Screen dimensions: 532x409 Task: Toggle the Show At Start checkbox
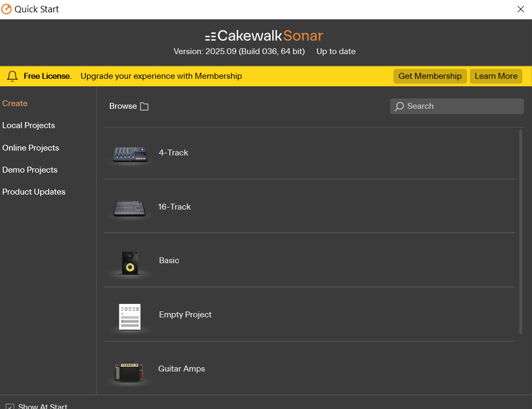coord(10,406)
